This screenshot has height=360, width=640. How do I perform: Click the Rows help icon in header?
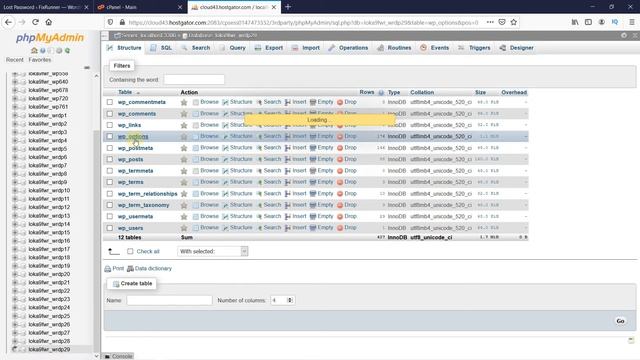(x=381, y=93)
